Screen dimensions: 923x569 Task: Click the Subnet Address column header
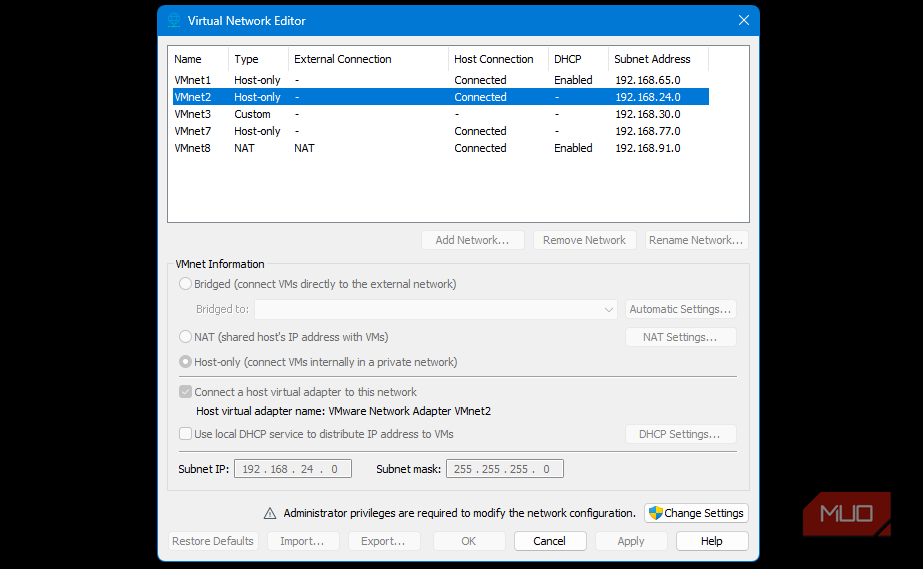tap(659, 59)
